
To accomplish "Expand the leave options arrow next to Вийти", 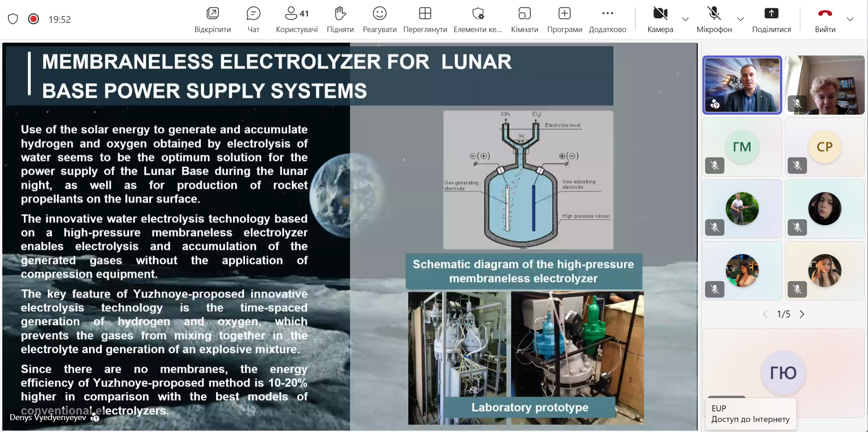I will 850,19.
